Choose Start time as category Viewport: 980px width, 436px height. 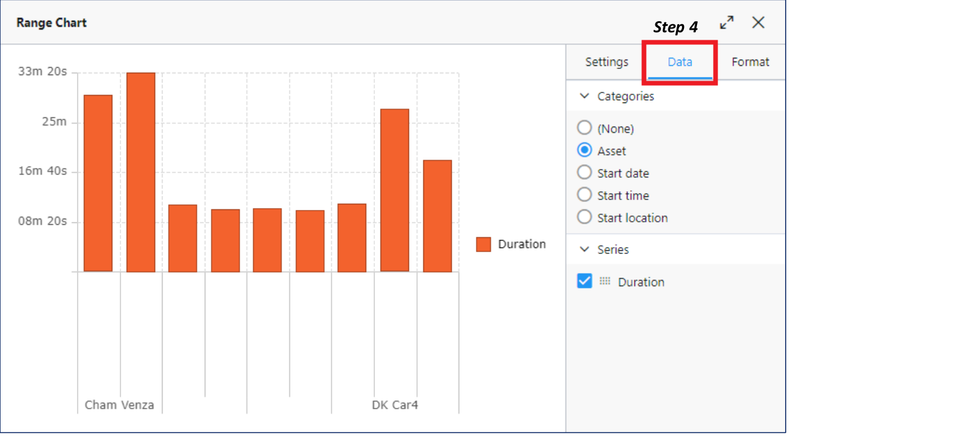tap(584, 195)
